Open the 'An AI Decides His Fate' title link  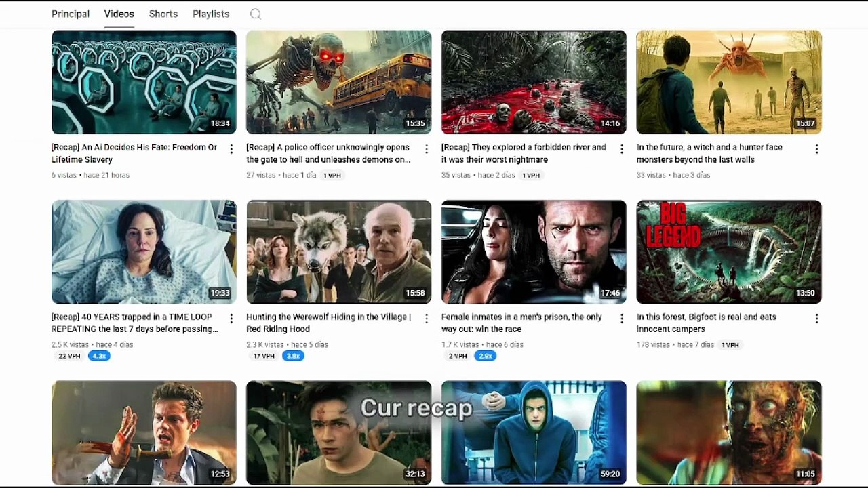pos(134,153)
